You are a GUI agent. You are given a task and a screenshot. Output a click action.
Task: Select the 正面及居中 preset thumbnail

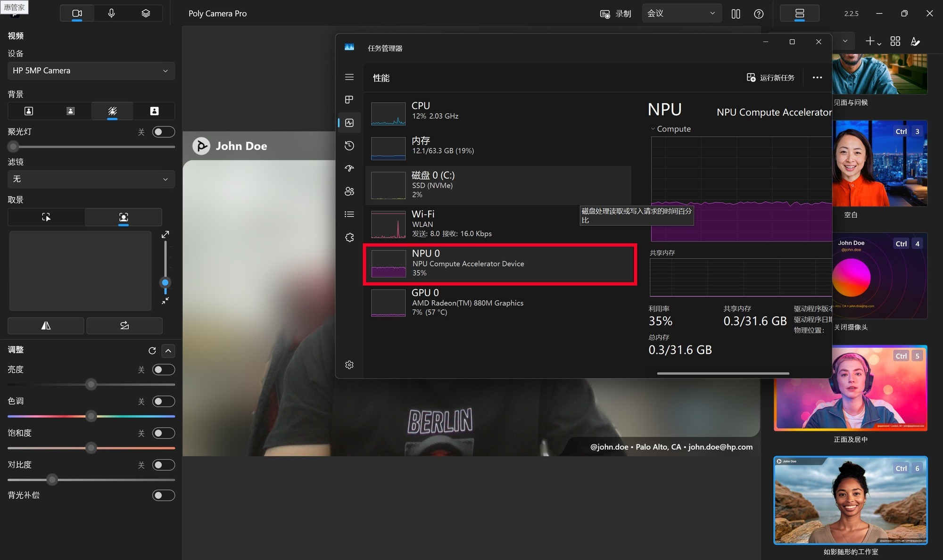coord(851,388)
